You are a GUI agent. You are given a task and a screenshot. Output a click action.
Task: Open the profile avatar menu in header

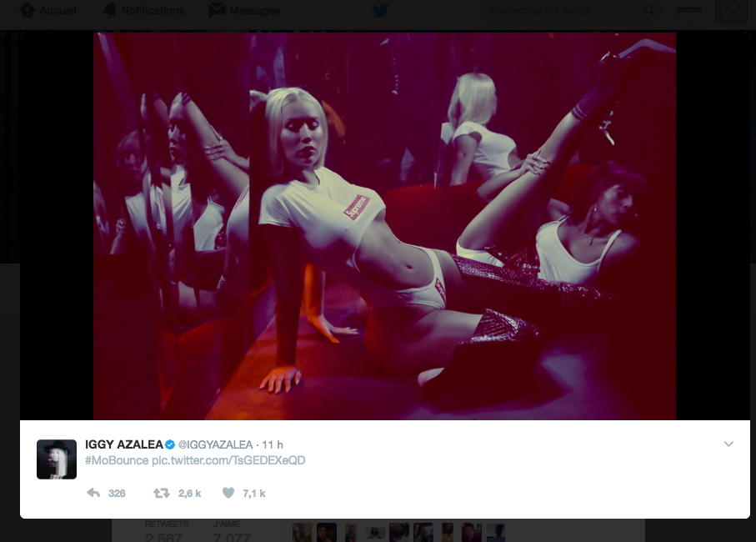(x=689, y=11)
